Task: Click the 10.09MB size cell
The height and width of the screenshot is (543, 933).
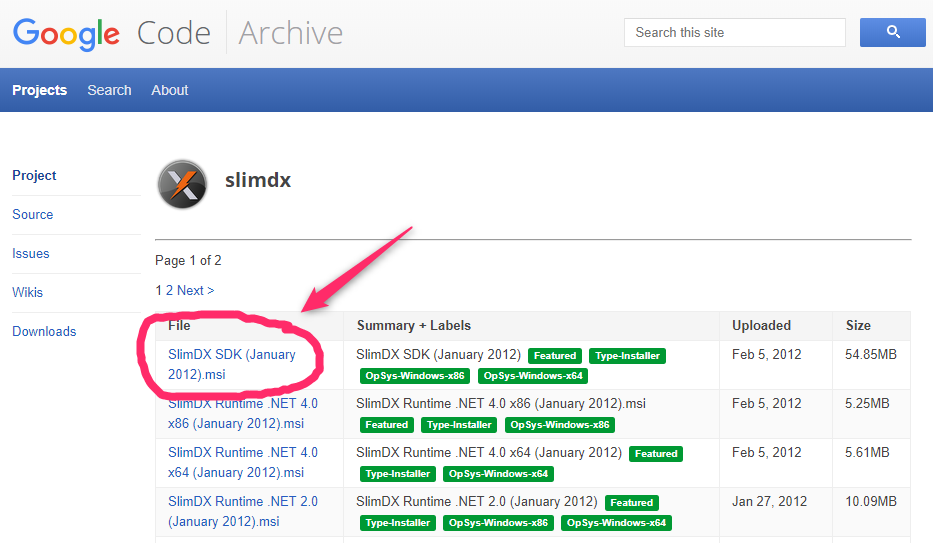Action: (871, 501)
